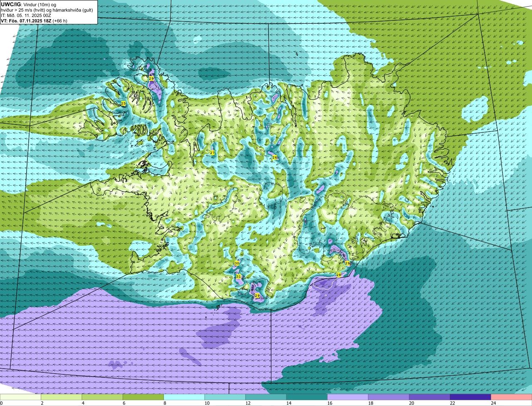Select the 10–12 m/s legend color

point(225,397)
